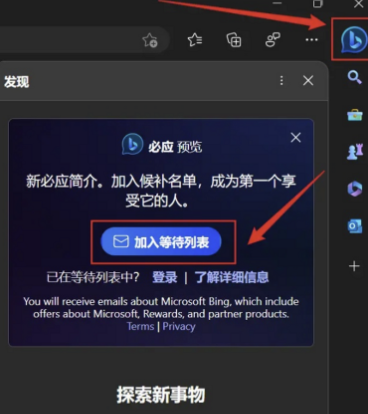Add a sidebar app with plus icon
The height and width of the screenshot is (414, 368).
(x=354, y=266)
